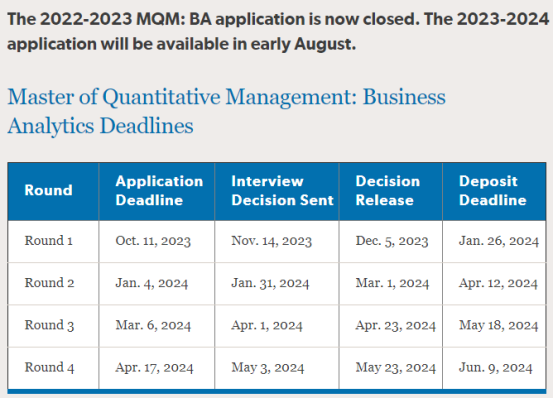Image resolution: width=554 pixels, height=399 pixels.
Task: Click the Mar. 1, 2024 decision release
Action: [x=392, y=283]
